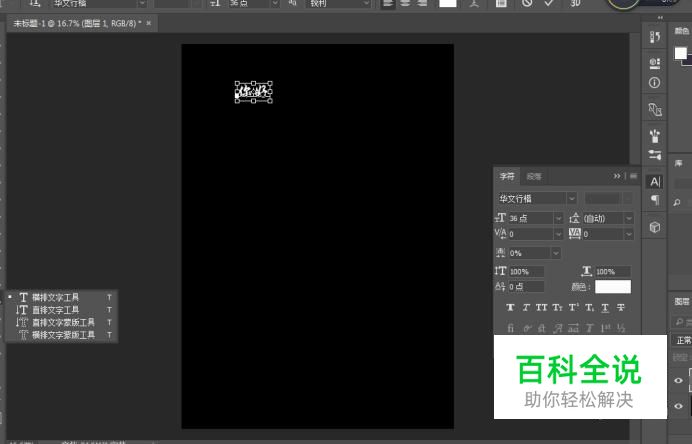Click the horizontal scale 100% field
Screen dimensions: 692x444
click(613, 272)
